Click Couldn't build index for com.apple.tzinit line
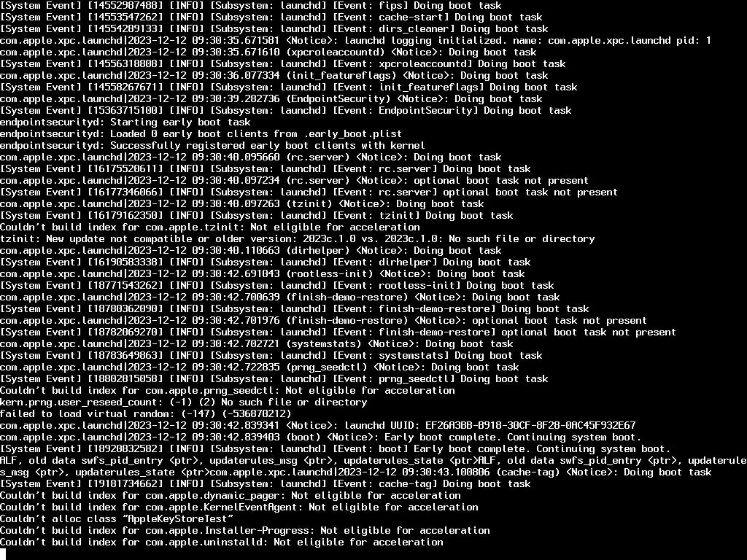747x560 pixels. click(x=210, y=227)
